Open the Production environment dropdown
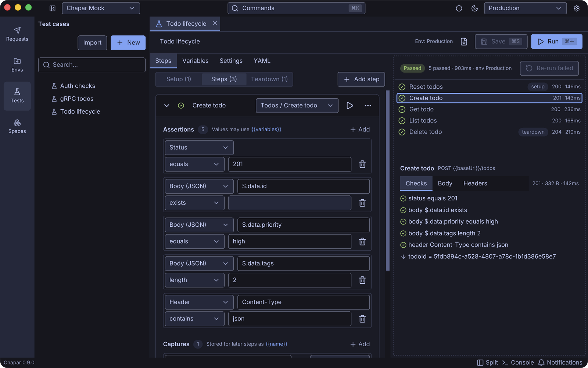 tap(525, 8)
